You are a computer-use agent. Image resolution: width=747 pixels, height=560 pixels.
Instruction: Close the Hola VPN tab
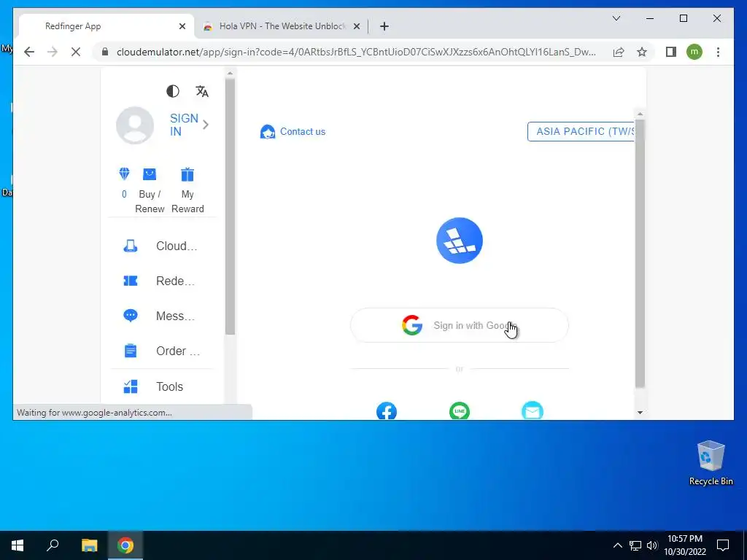point(356,27)
